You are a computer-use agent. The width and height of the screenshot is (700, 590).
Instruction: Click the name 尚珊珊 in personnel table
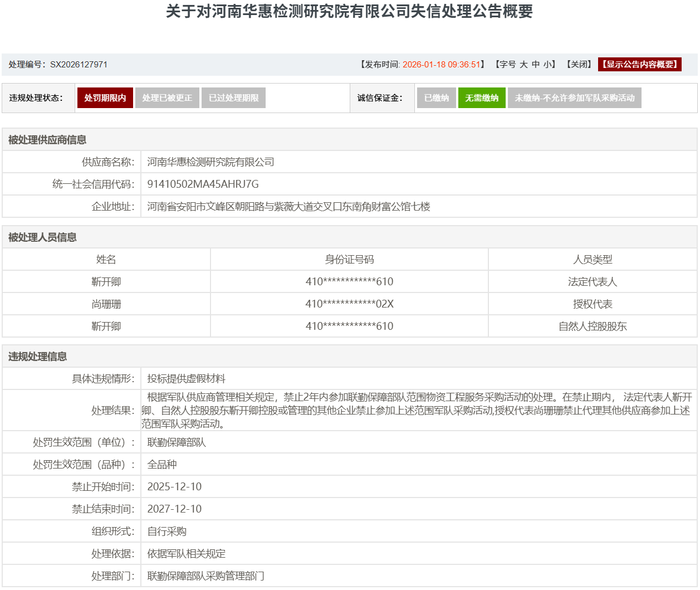[106, 304]
